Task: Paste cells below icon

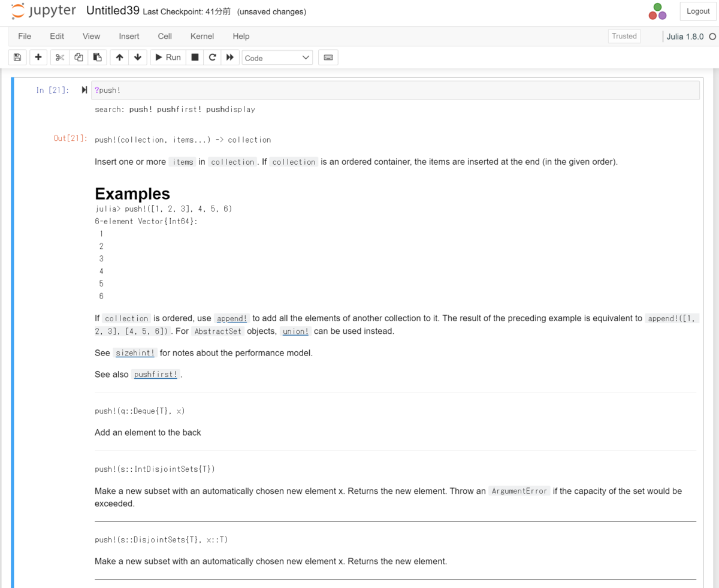Action: [x=97, y=58]
